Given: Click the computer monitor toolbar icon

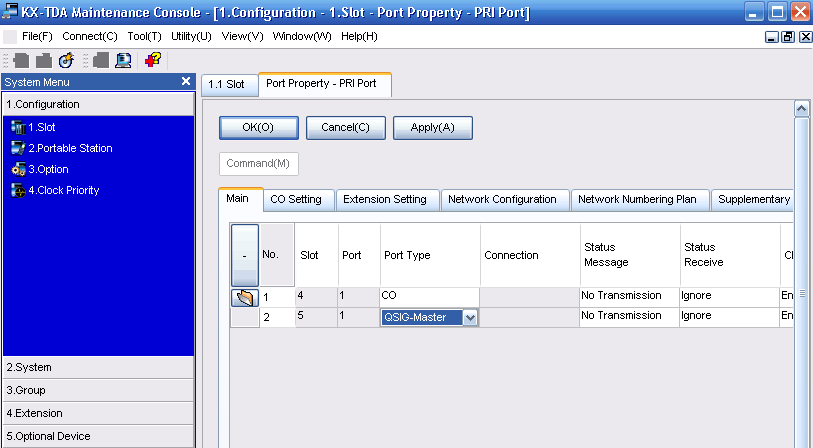Looking at the screenshot, I should point(123,61).
